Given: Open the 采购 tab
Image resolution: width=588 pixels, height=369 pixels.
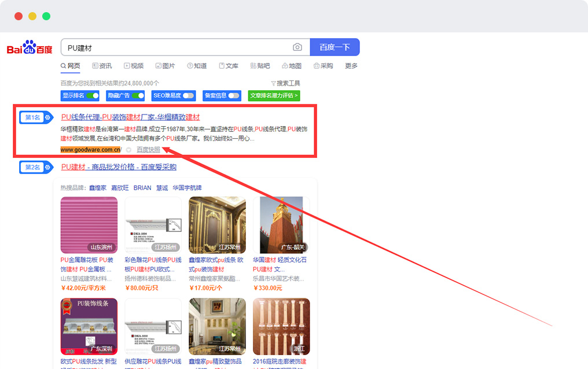Looking at the screenshot, I should (324, 65).
